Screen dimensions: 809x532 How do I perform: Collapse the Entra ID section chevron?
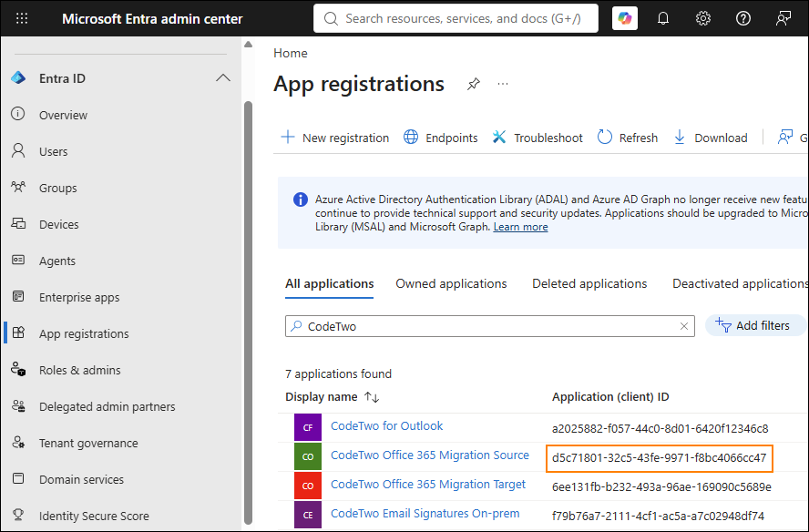point(223,78)
